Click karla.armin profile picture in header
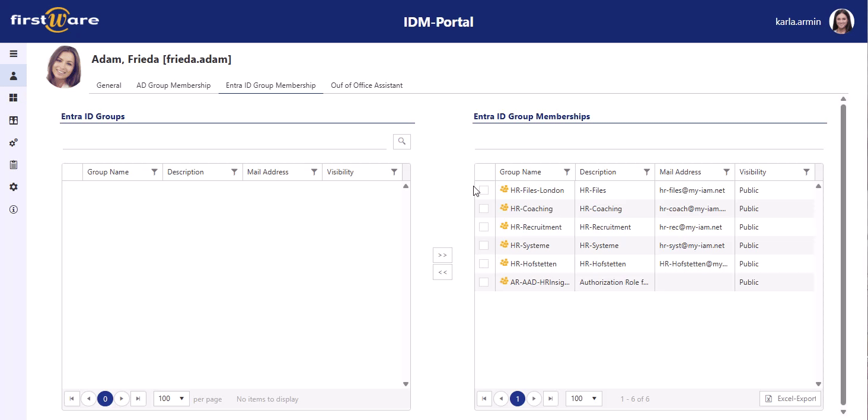 (x=841, y=21)
